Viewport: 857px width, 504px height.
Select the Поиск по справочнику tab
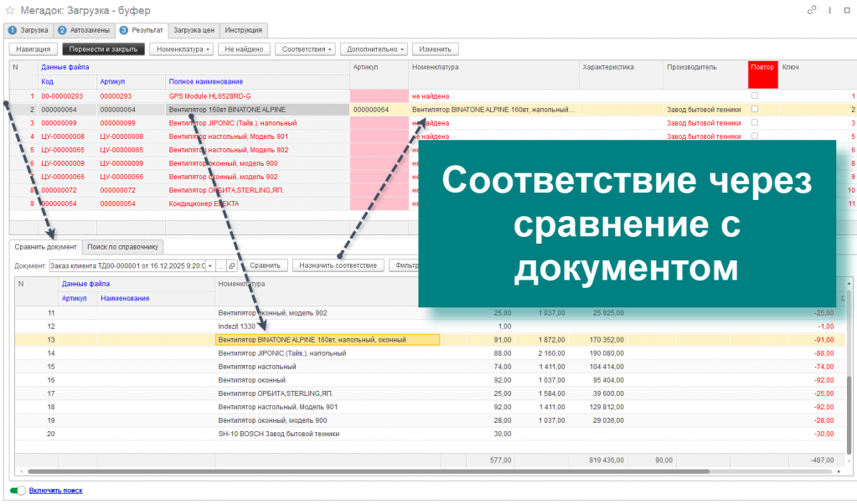click(122, 247)
